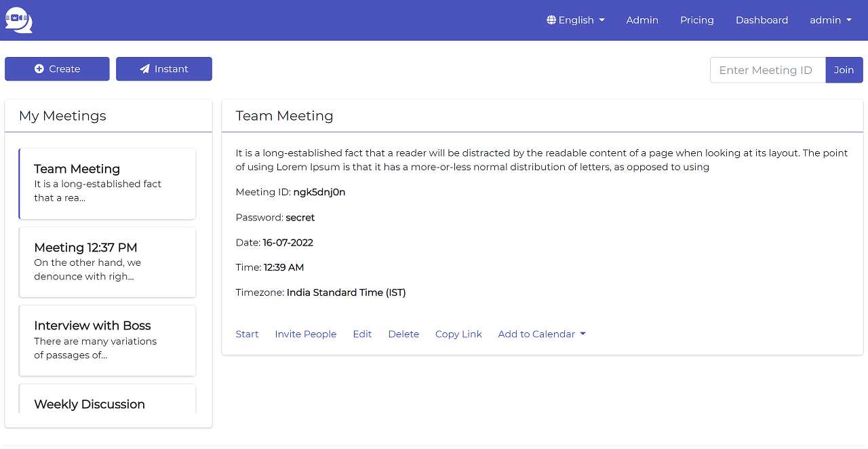The height and width of the screenshot is (449, 868).
Task: Start the Team Meeting
Action: tap(247, 334)
